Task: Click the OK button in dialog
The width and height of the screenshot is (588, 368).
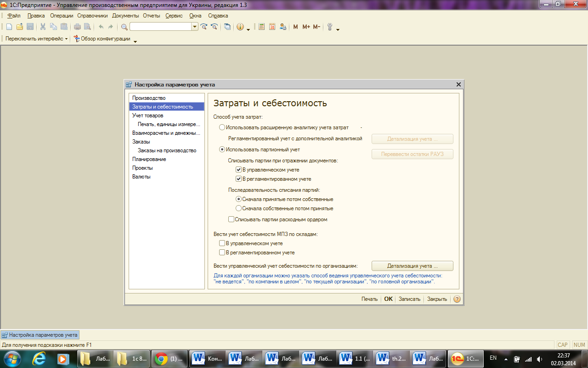Action: tap(388, 299)
